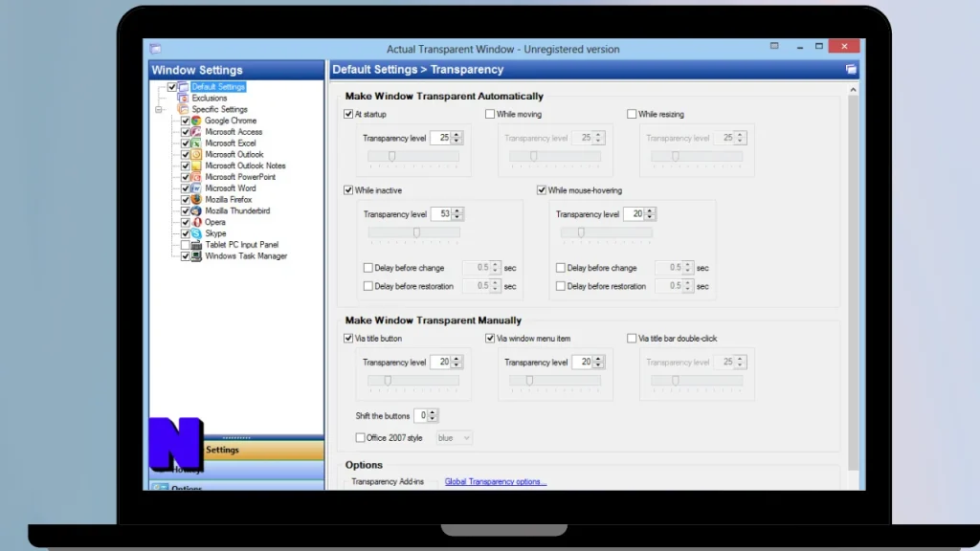Viewport: 980px width, 551px height.
Task: Toggle Via window menu item checkbox
Action: [490, 339]
